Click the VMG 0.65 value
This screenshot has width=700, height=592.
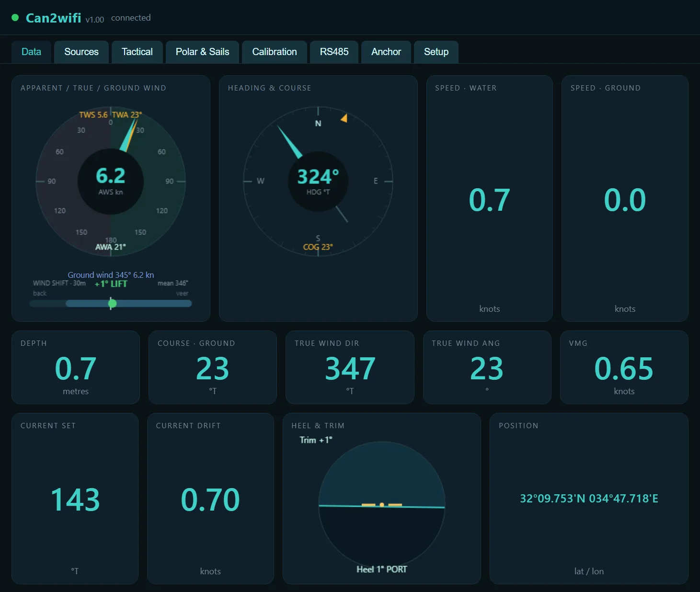pos(624,368)
